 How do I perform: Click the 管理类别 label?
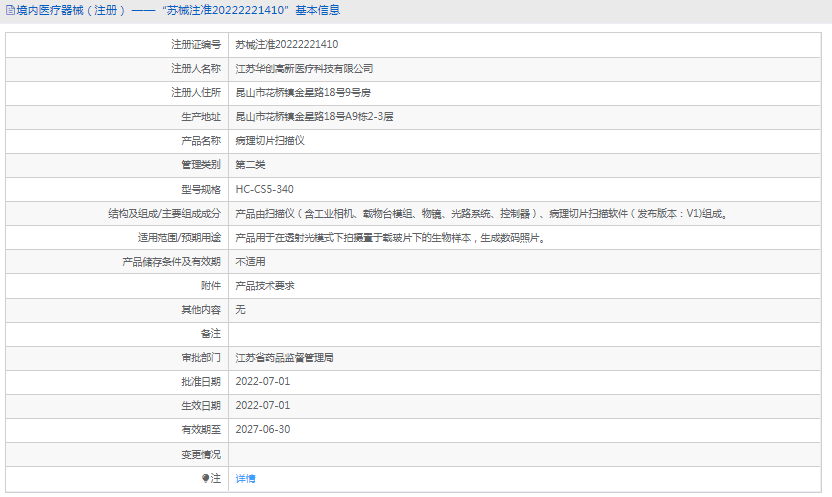click(x=201, y=165)
